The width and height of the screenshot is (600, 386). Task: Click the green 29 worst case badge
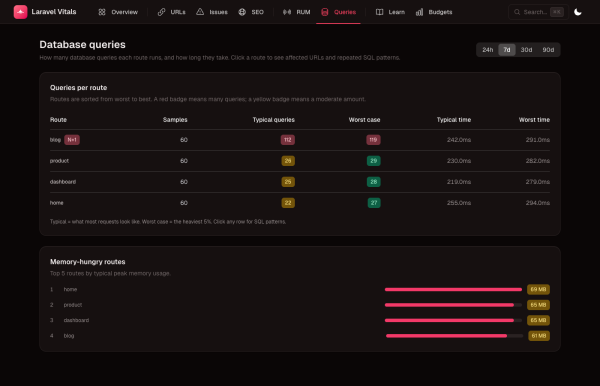coord(373,161)
